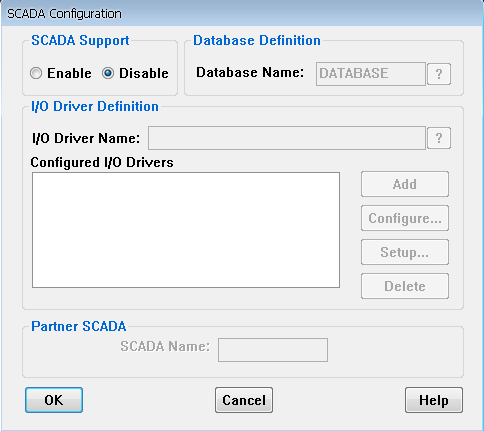Click the Configure... button

pyautogui.click(x=405, y=218)
